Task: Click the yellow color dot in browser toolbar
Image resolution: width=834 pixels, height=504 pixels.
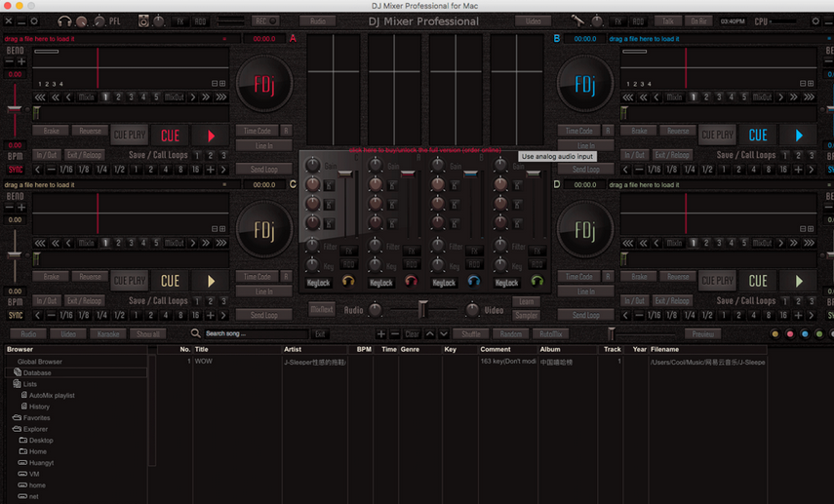Action: pos(774,333)
